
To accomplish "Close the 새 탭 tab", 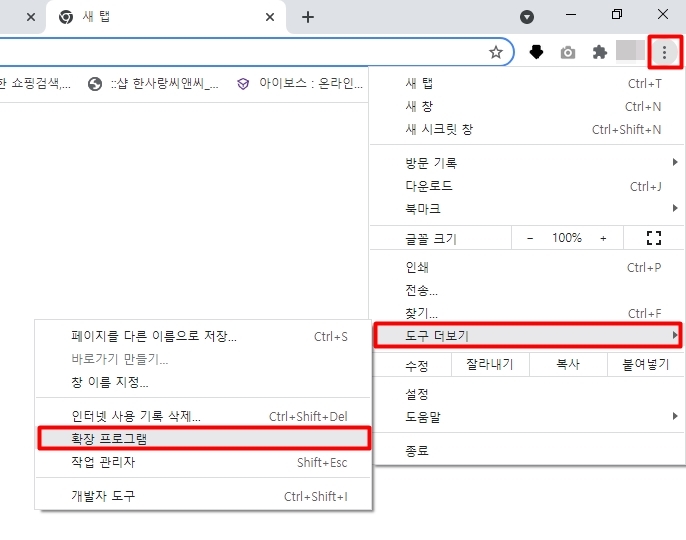I will pos(270,17).
